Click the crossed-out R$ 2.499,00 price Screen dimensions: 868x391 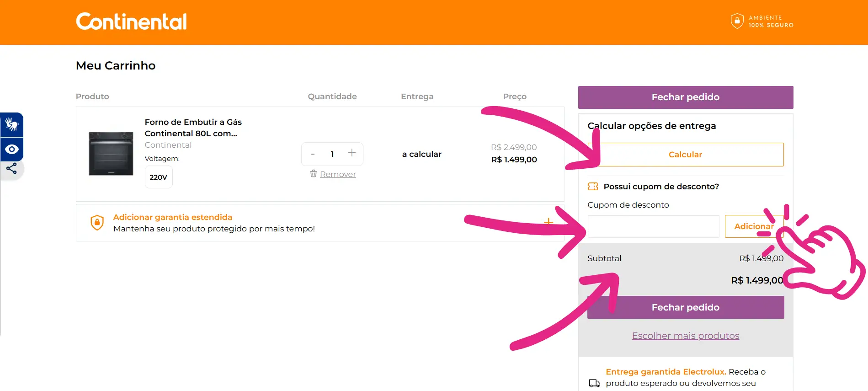(x=514, y=147)
